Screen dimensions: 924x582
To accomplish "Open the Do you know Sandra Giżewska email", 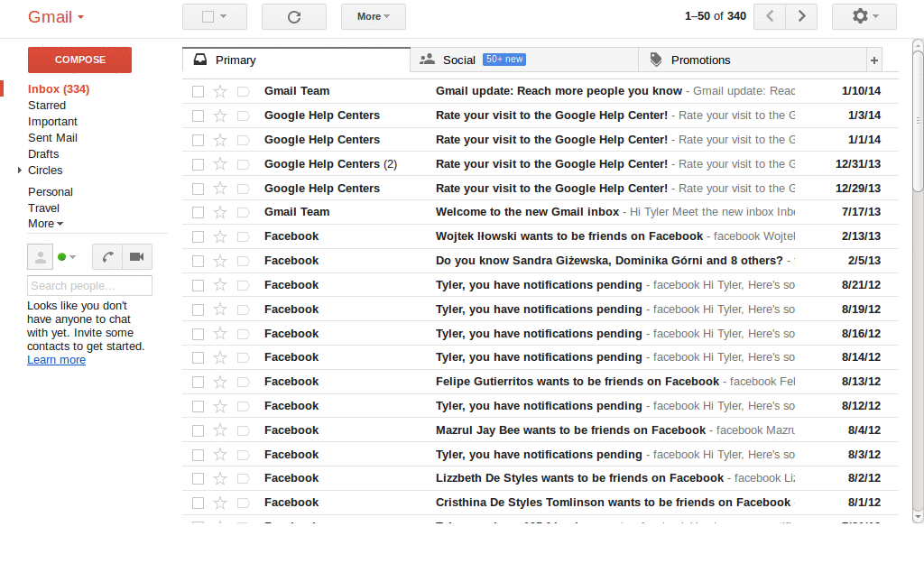I will (x=541, y=261).
